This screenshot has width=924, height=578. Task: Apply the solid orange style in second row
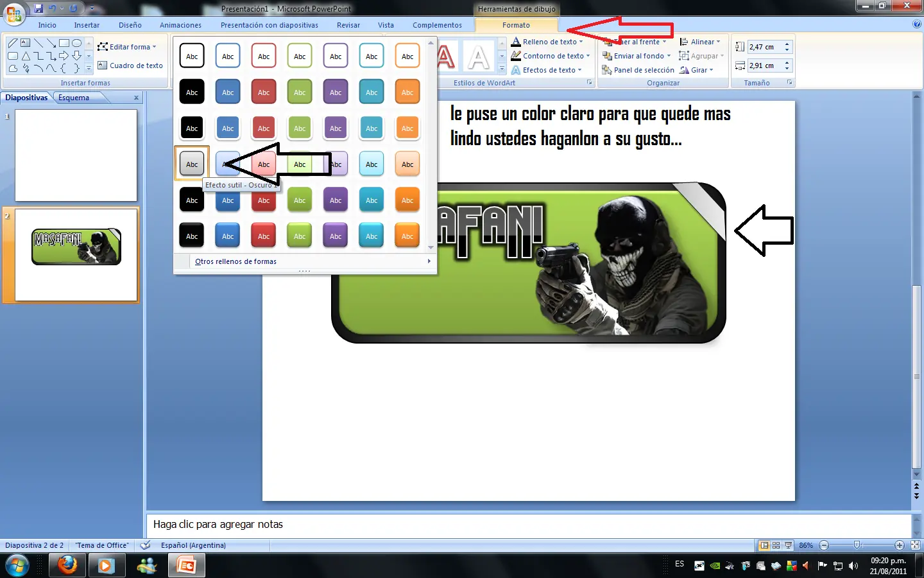click(407, 92)
